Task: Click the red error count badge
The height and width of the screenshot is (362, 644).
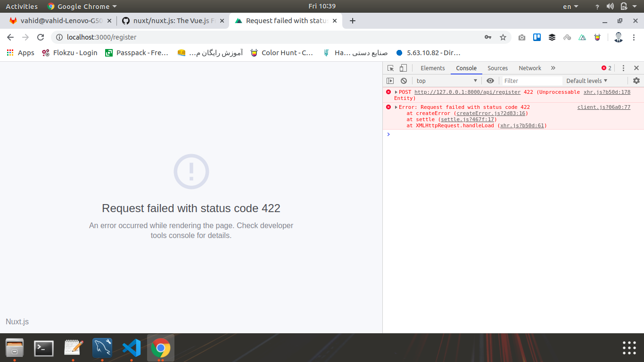Action: pos(606,68)
